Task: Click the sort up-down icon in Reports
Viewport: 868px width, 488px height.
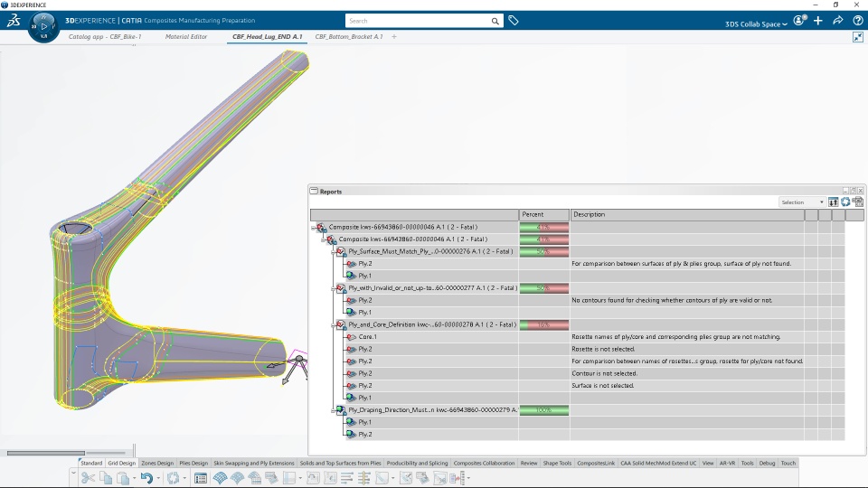Action: (x=833, y=202)
